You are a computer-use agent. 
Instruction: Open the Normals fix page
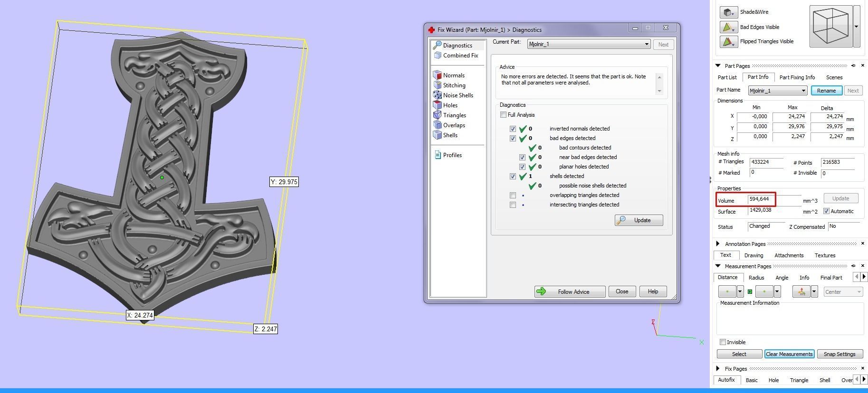tap(449, 75)
